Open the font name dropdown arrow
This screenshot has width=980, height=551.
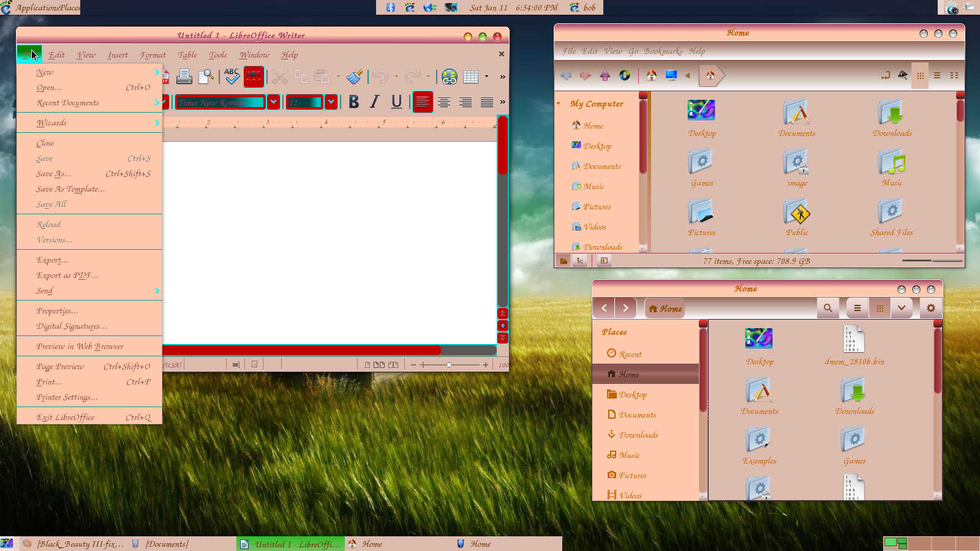(273, 102)
